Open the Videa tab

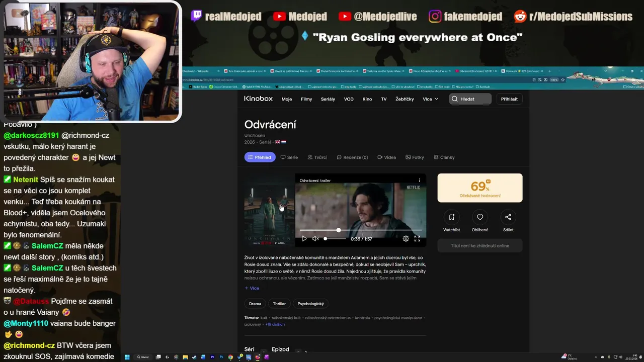tap(386, 157)
